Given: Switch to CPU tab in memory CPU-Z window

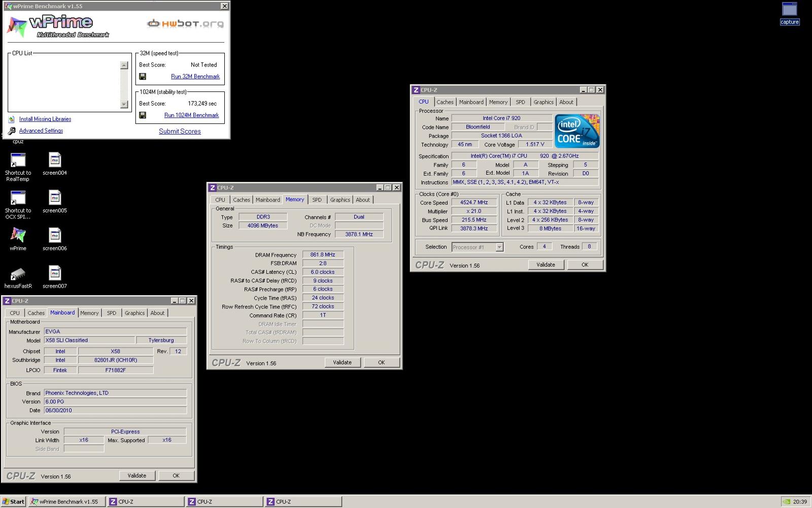Looking at the screenshot, I should pyautogui.click(x=220, y=200).
